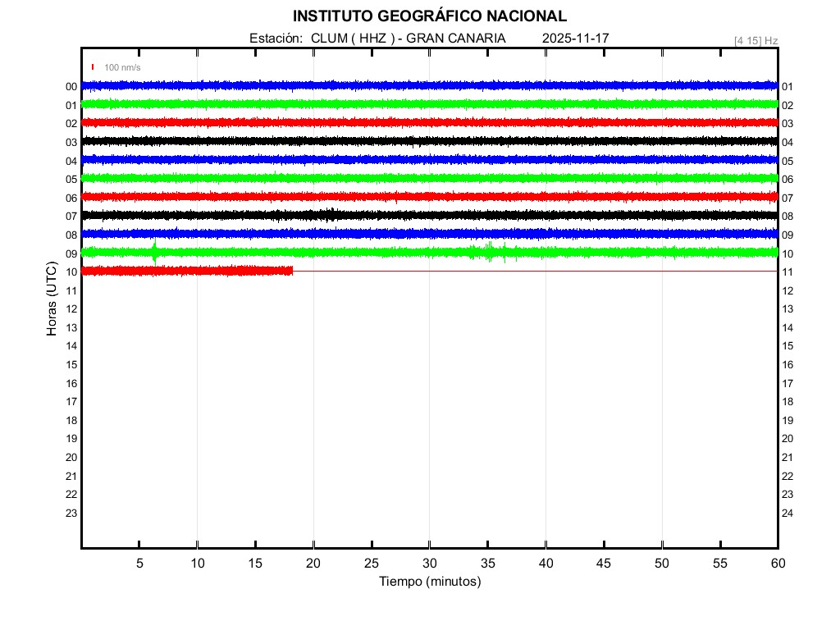Image resolution: width=840 pixels, height=630 pixels.
Task: Click the 30 tick on the time axis
Action: tap(429, 564)
